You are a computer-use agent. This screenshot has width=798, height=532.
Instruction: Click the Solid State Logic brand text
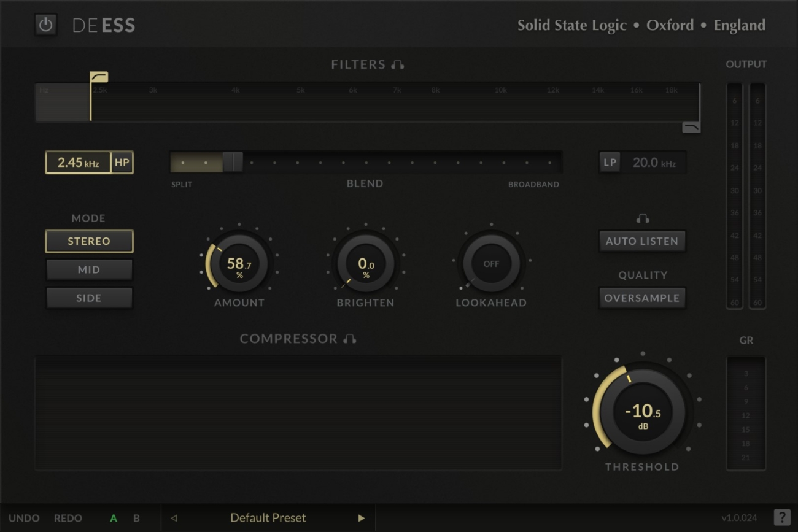click(x=572, y=25)
